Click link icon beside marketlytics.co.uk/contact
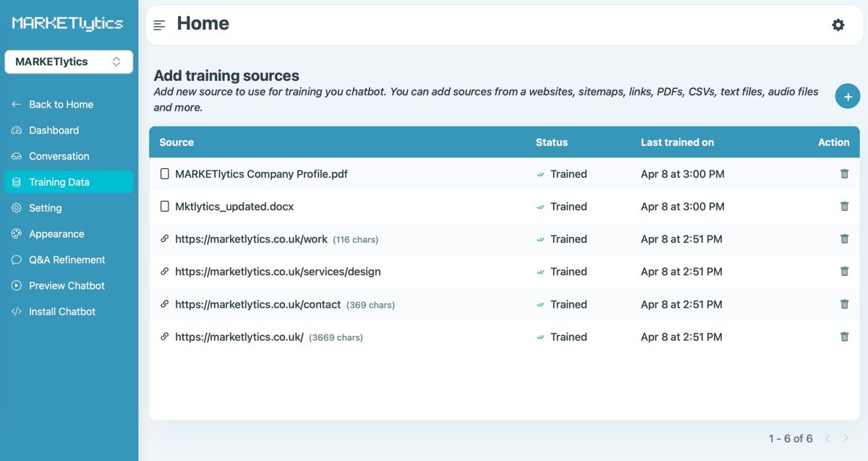The width and height of the screenshot is (868, 461). [165, 304]
